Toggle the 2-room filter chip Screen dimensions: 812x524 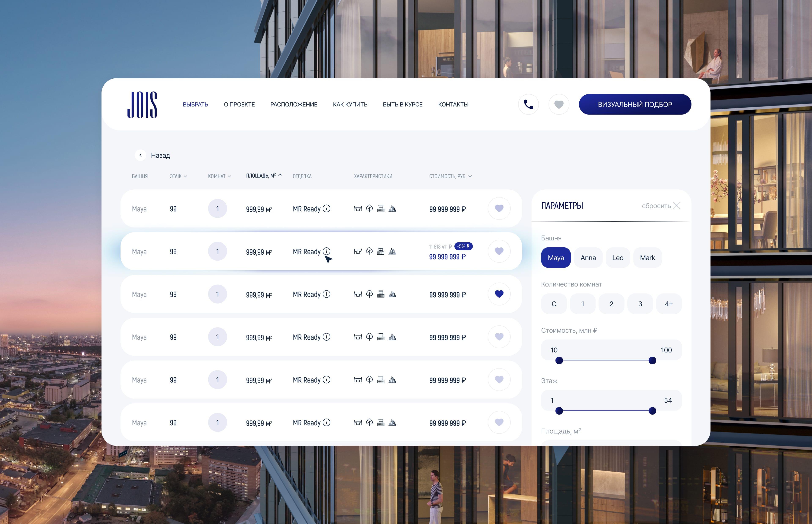(x=612, y=304)
